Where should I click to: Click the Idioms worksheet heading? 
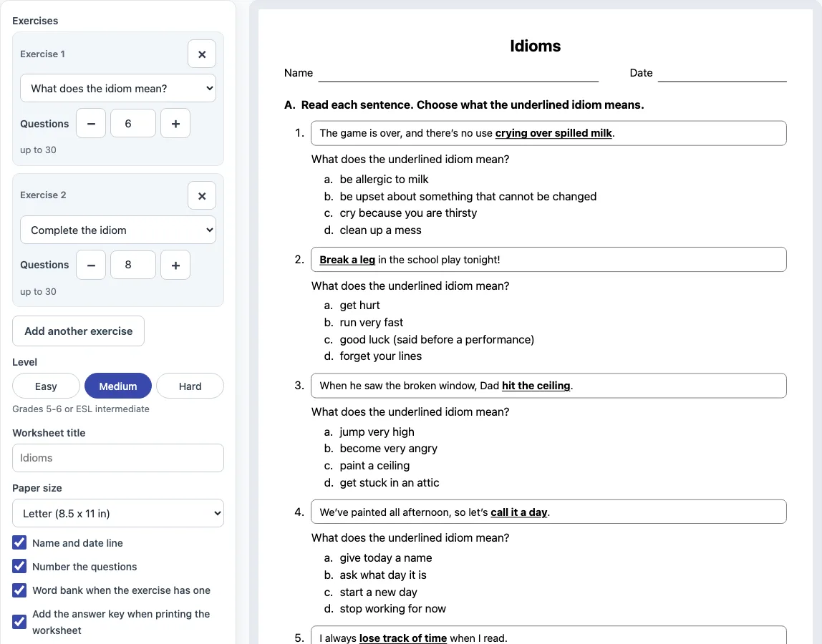536,46
